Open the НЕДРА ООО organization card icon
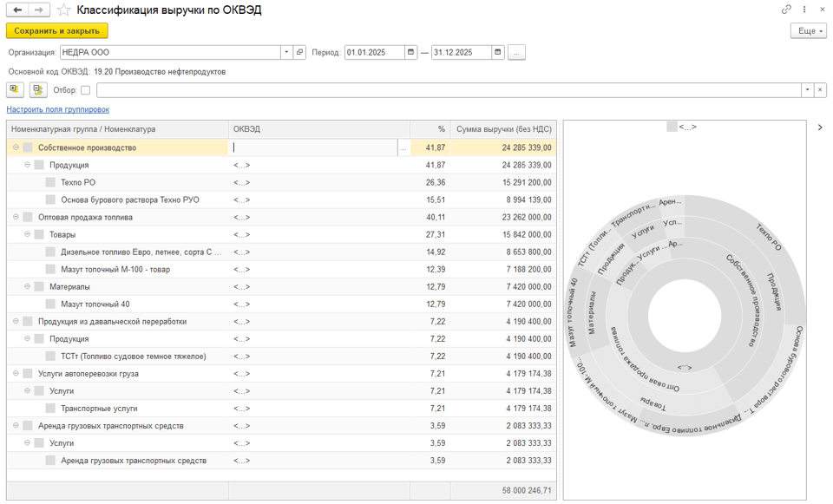 300,52
